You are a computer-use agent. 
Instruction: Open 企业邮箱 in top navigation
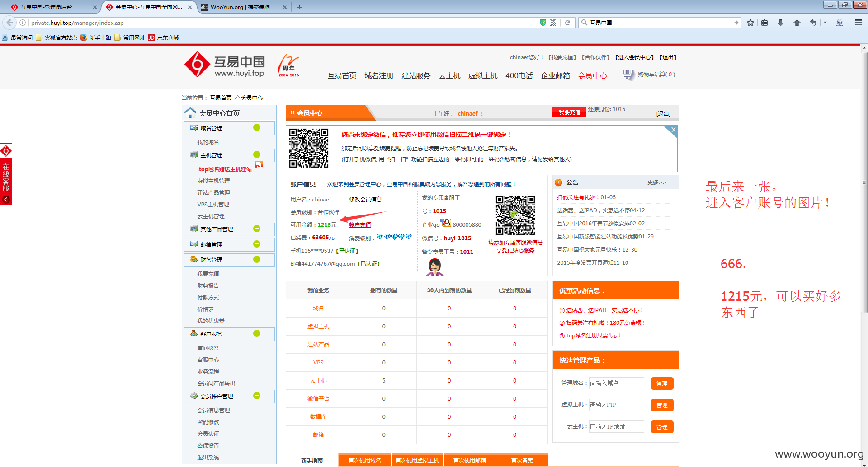555,75
